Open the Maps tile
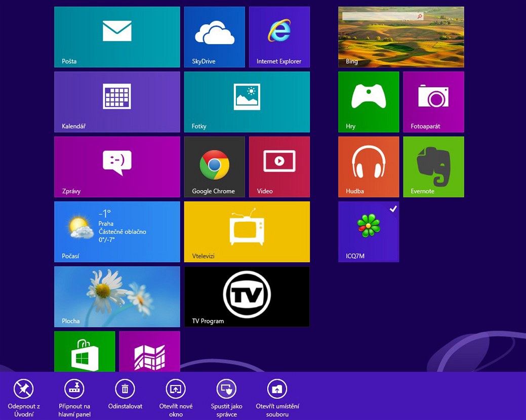Screen dimensions: 526x420 [x=150, y=351]
